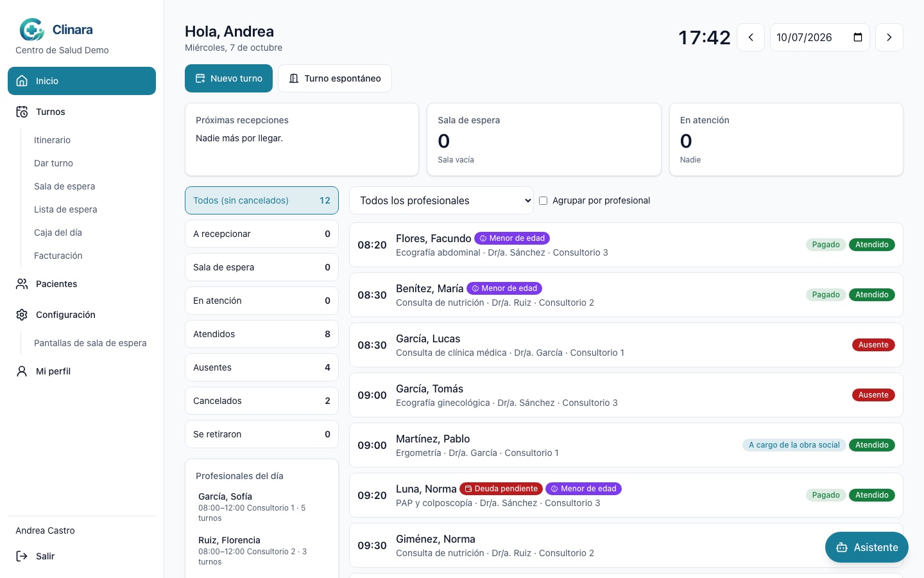
Task: Click the calendar icon in Nuevo turno
Action: (x=200, y=78)
